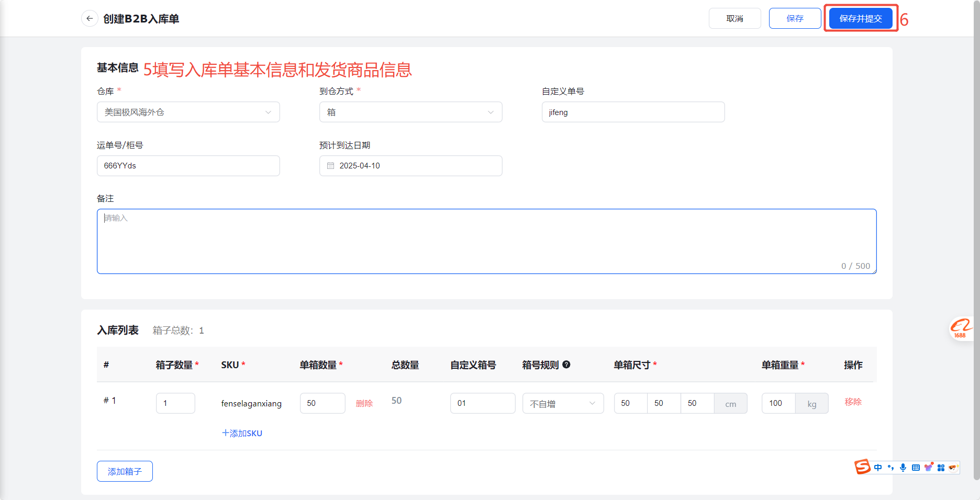This screenshot has height=500, width=980.
Task: Open the soft keyboard icon in Sogou bar
Action: click(916, 468)
